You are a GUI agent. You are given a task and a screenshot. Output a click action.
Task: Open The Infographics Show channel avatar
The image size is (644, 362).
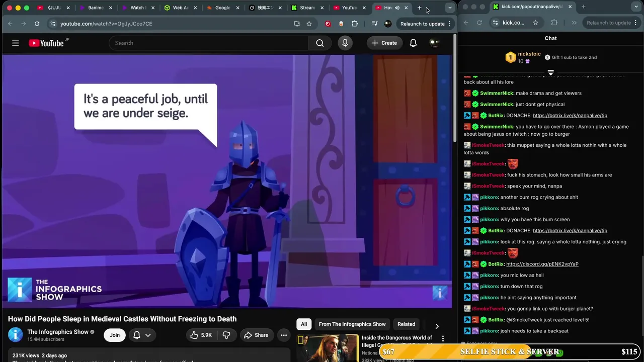(x=16, y=335)
